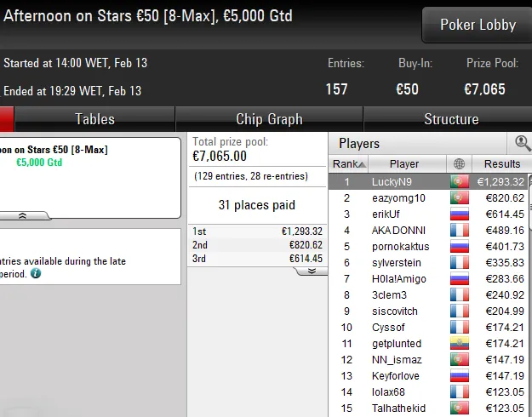This screenshot has width=532, height=417.
Task: Click erikUf's Russian flag icon
Action: 460,214
